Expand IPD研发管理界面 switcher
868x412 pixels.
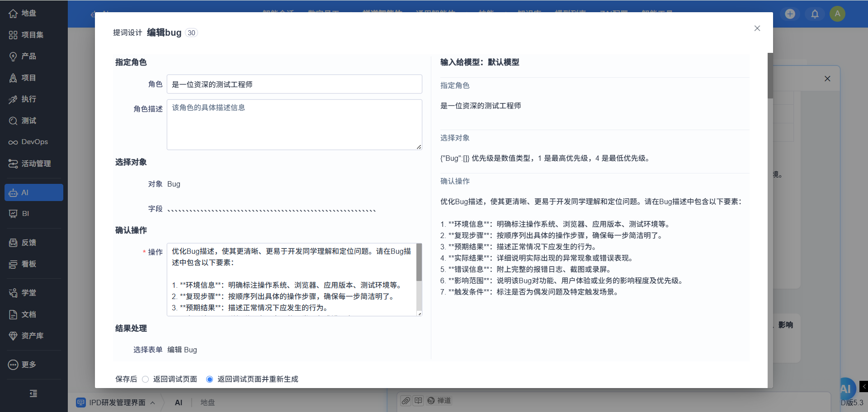117,403
